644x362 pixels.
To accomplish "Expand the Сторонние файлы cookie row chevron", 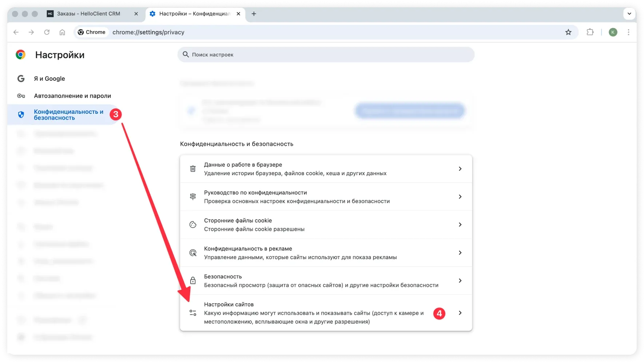I will (460, 225).
